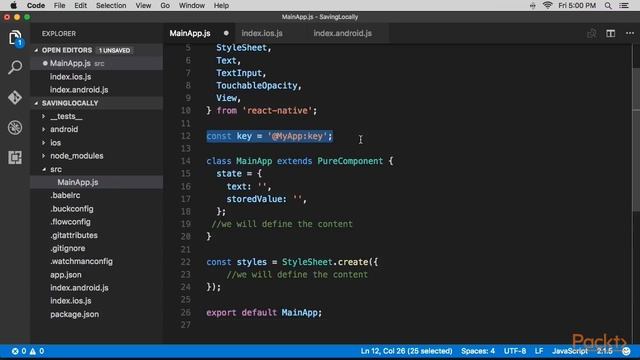This screenshot has height=360, width=640.
Task: Open the Code application menu
Action: coord(36,5)
